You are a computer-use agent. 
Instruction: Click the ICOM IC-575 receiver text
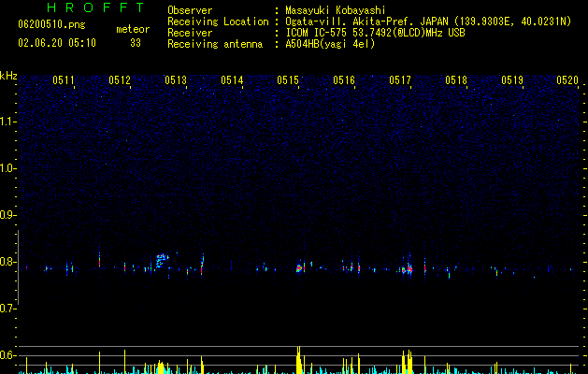pyautogui.click(x=375, y=33)
